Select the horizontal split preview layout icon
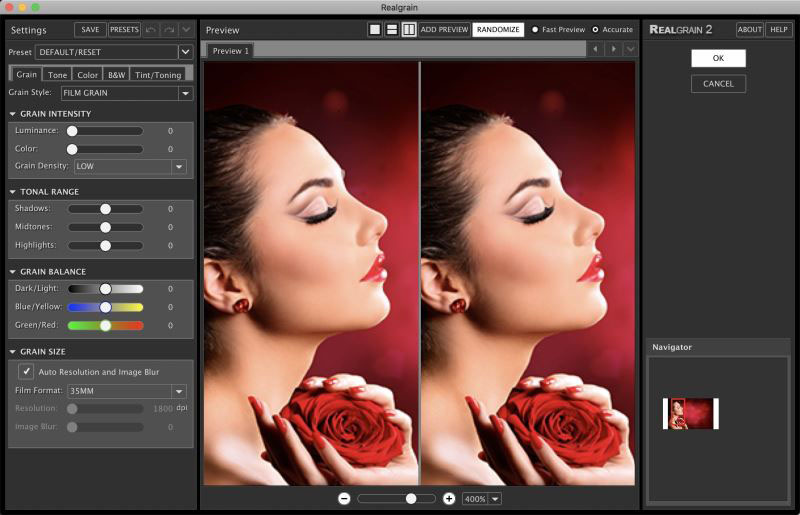 392,30
